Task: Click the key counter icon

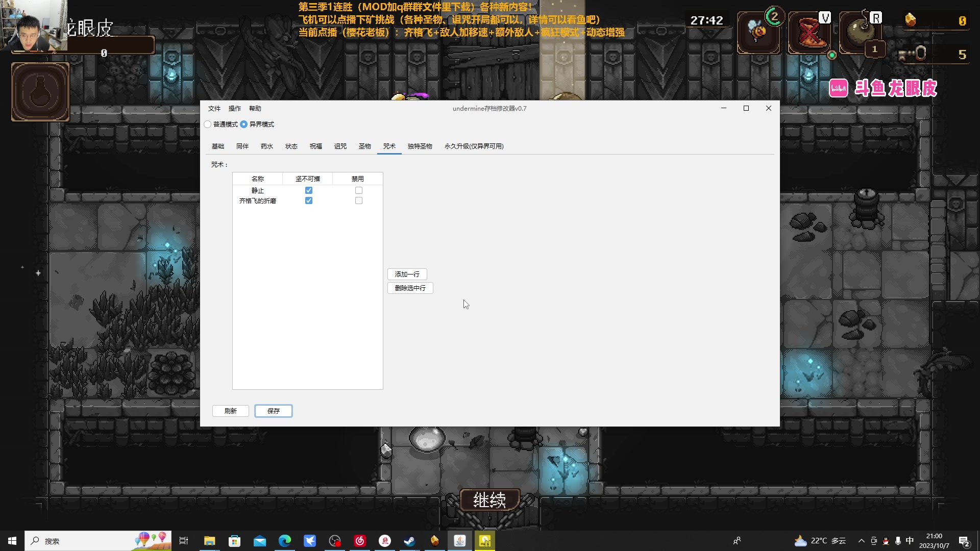Action: pos(912,54)
